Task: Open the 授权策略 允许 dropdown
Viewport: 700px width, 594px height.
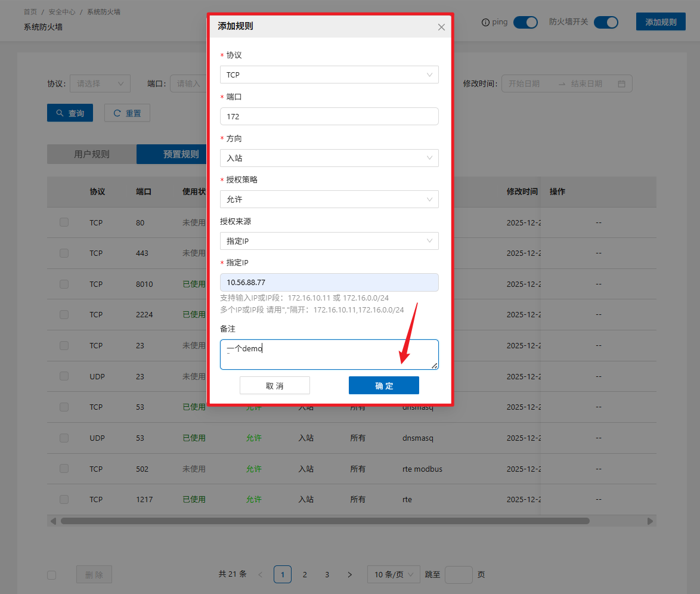Action: [329, 199]
